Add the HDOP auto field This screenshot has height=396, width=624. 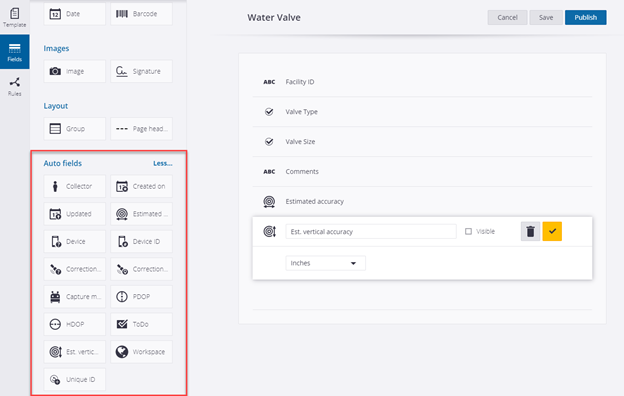[x=74, y=324]
